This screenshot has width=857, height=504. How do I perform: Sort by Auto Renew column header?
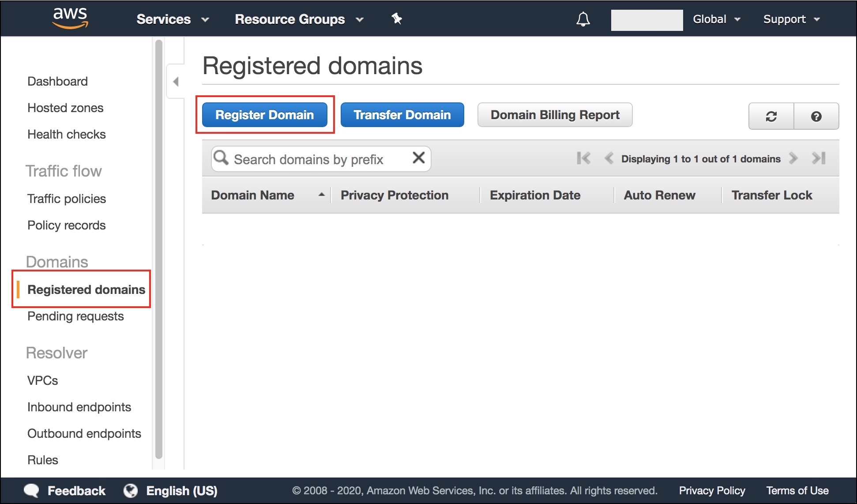coord(659,195)
